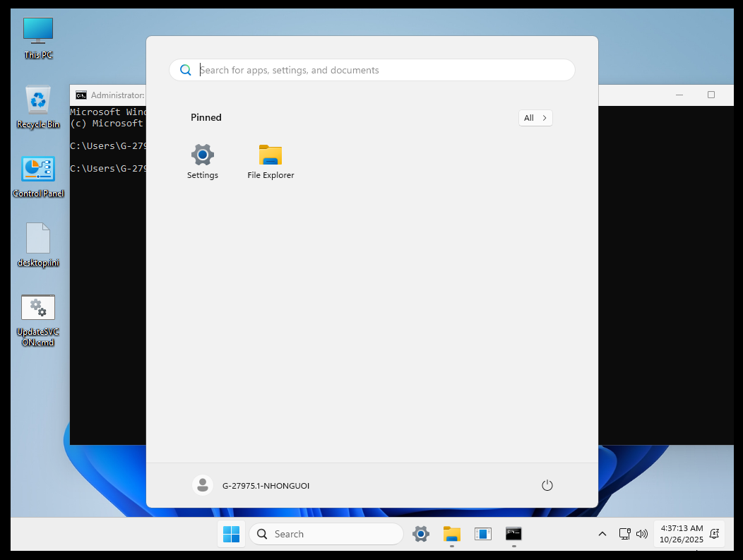Show All apps list
This screenshot has height=560, width=743.
pyautogui.click(x=535, y=118)
